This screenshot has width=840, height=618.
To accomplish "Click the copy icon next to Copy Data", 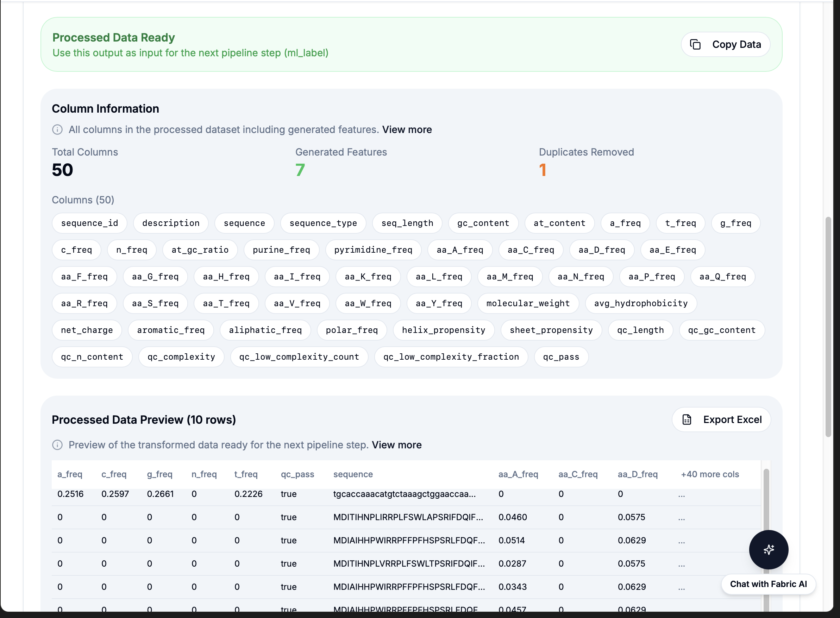I will (695, 44).
